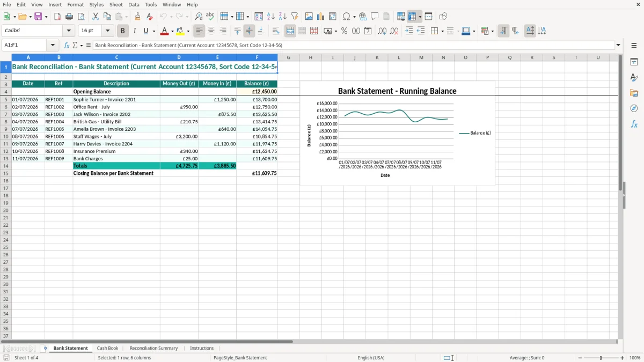The width and height of the screenshot is (644, 362).
Task: Click the Copy icon
Action: (107, 17)
